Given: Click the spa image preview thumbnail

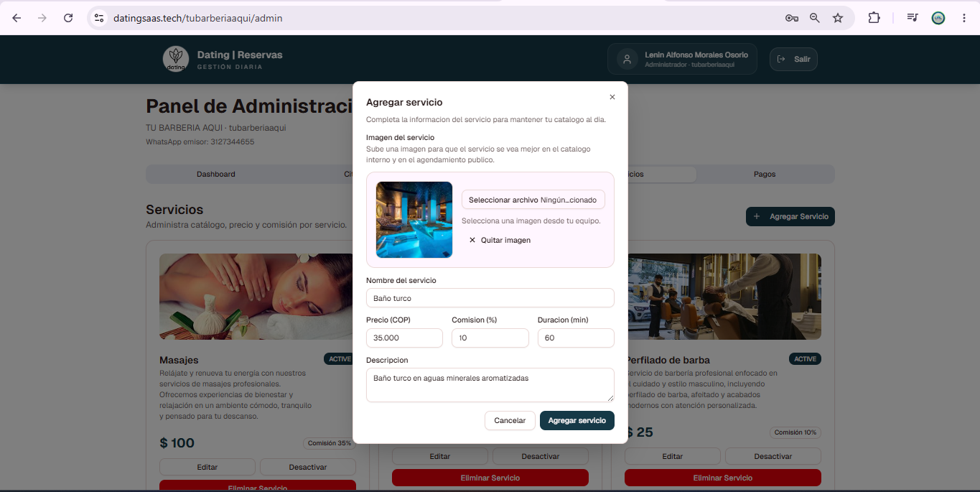Looking at the screenshot, I should [414, 220].
